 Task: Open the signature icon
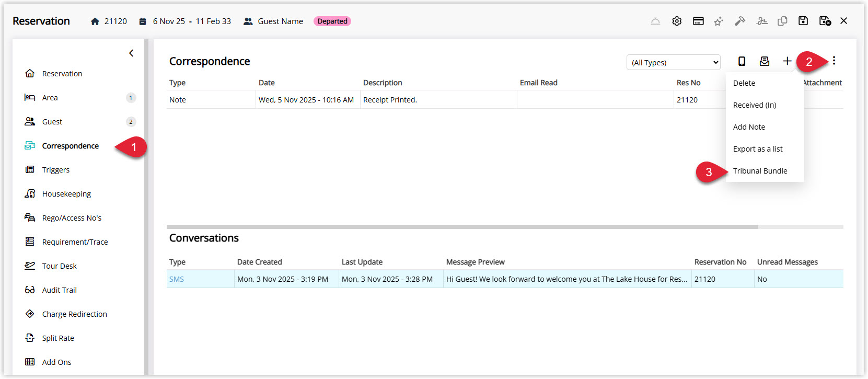762,21
